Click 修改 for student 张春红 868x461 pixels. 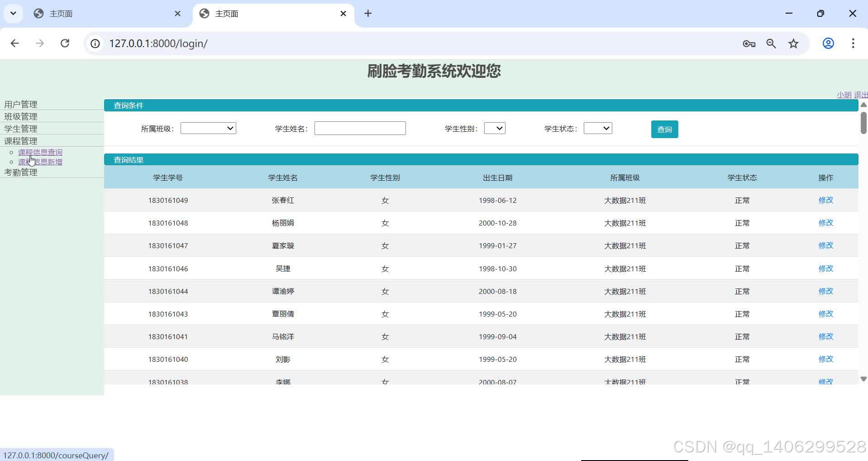[825, 200]
